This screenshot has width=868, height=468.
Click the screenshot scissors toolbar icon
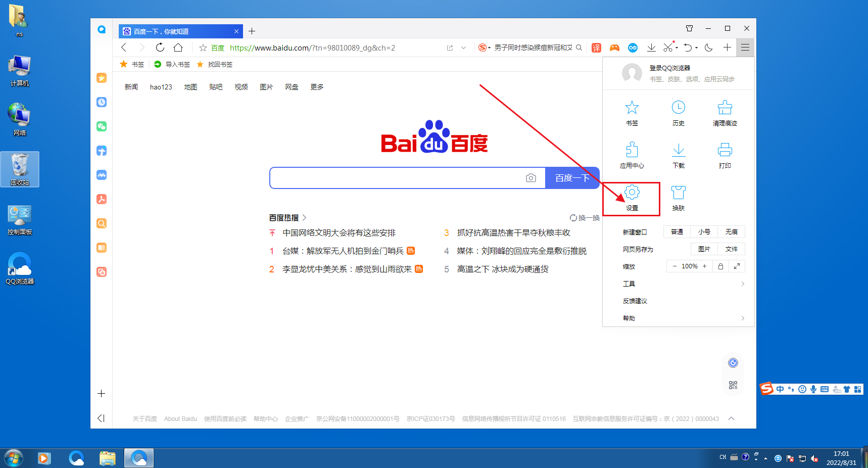[668, 48]
